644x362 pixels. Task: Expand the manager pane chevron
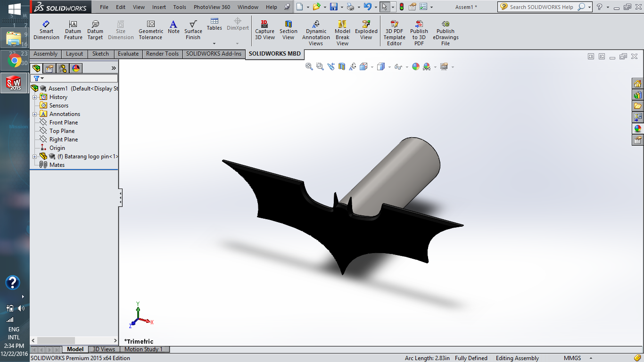(x=114, y=68)
